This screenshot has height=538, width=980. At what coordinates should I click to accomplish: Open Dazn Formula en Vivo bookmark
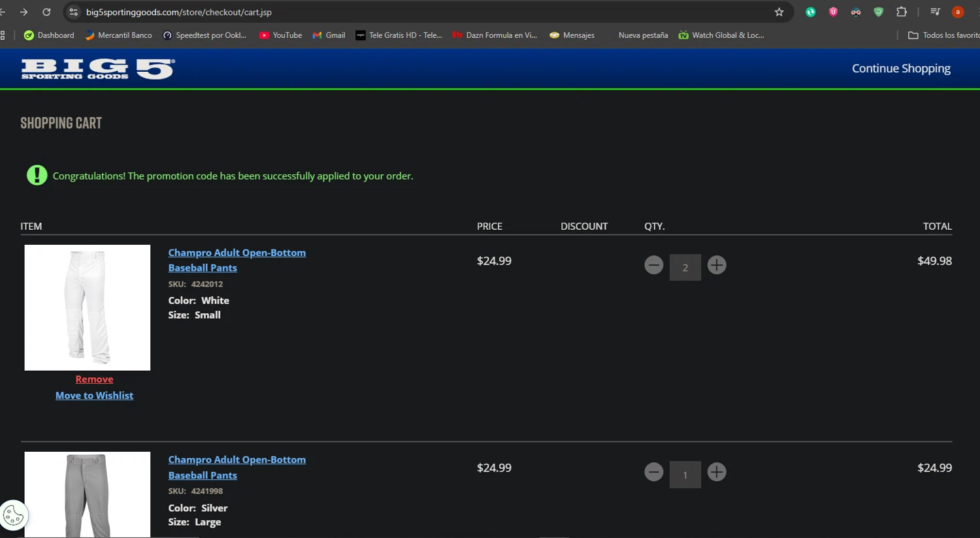495,35
